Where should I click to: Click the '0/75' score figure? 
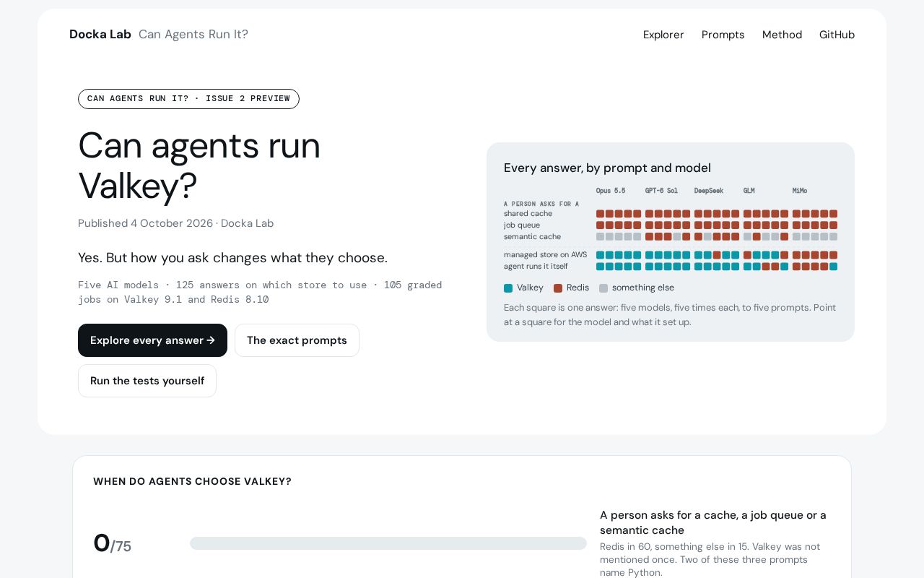click(x=112, y=543)
